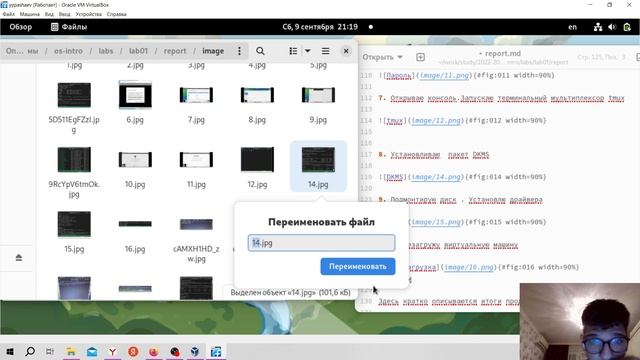The image size is (640, 360).
Task: Open Windows taskbar search
Action: pyautogui.click(x=30, y=351)
